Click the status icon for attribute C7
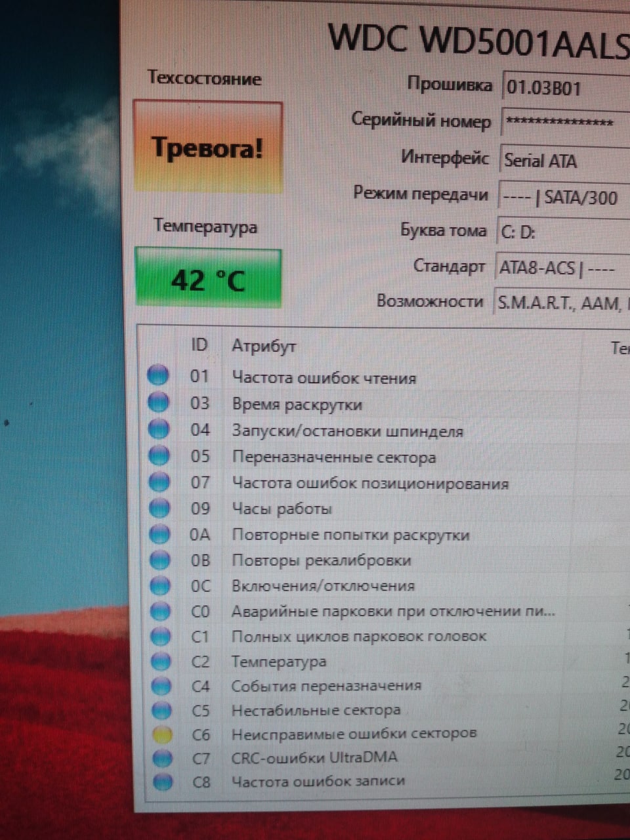The height and width of the screenshot is (840, 630). click(x=162, y=758)
